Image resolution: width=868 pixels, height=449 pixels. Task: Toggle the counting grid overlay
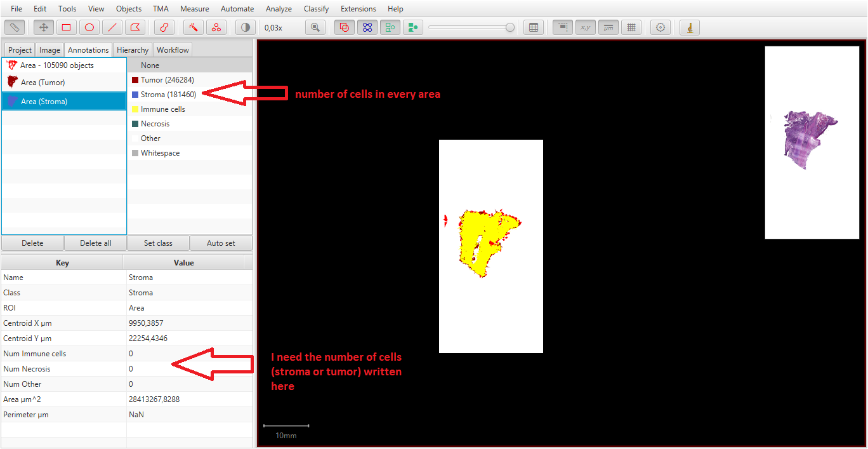[630, 27]
